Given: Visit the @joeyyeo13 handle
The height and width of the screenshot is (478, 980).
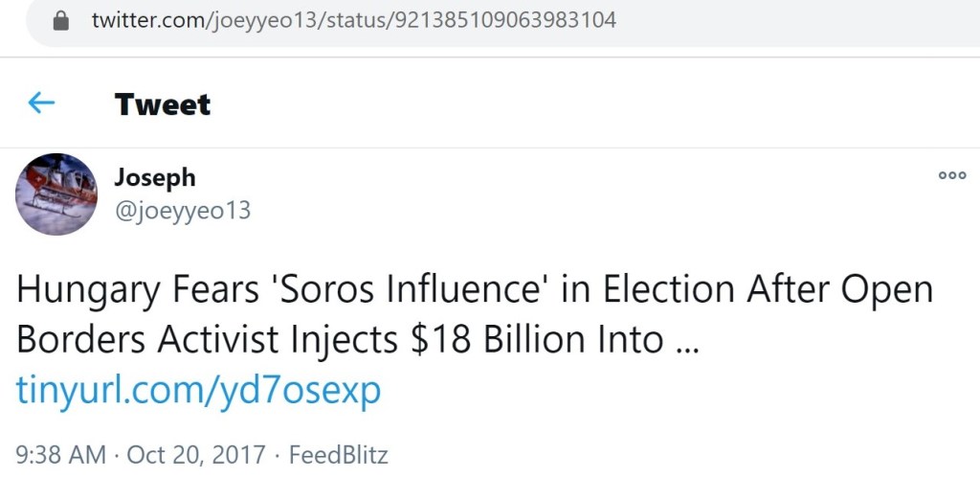Looking at the screenshot, I should [182, 210].
